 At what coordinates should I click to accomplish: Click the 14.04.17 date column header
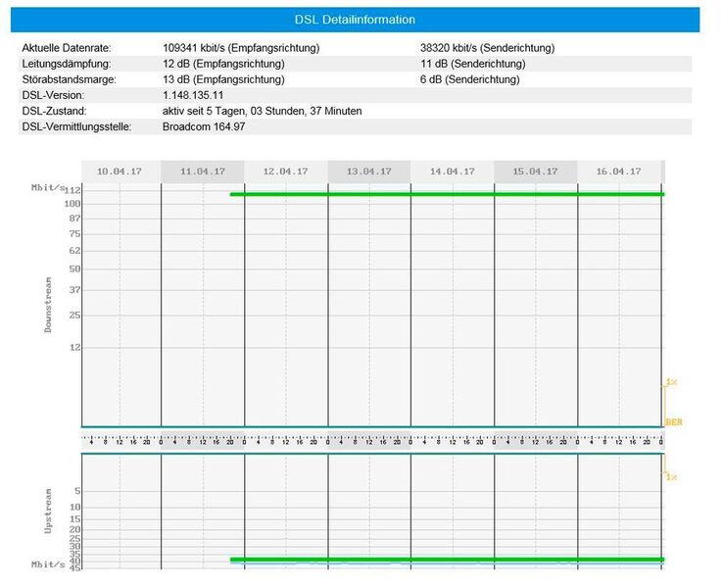(x=453, y=171)
